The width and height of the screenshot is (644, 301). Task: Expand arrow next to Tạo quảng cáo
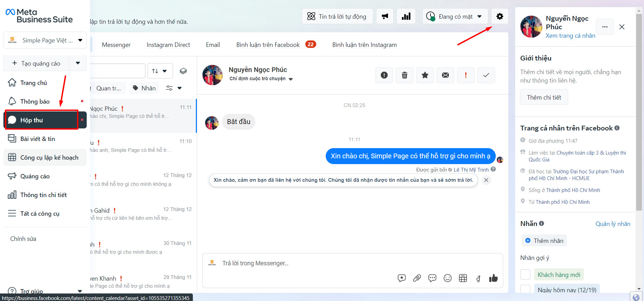point(78,63)
